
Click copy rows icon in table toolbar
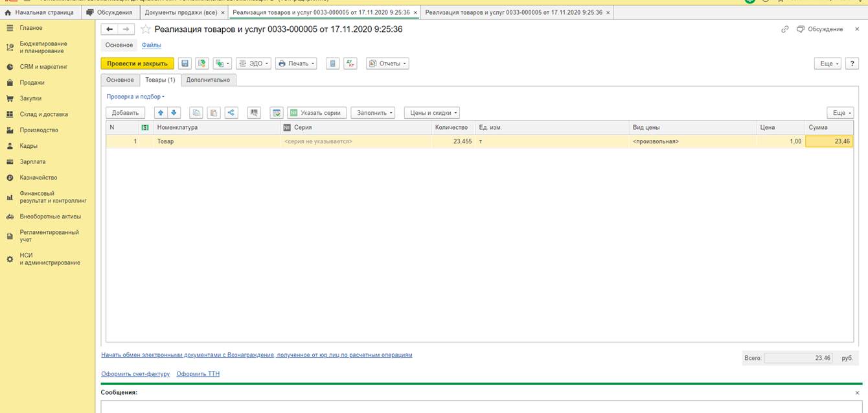coord(196,113)
